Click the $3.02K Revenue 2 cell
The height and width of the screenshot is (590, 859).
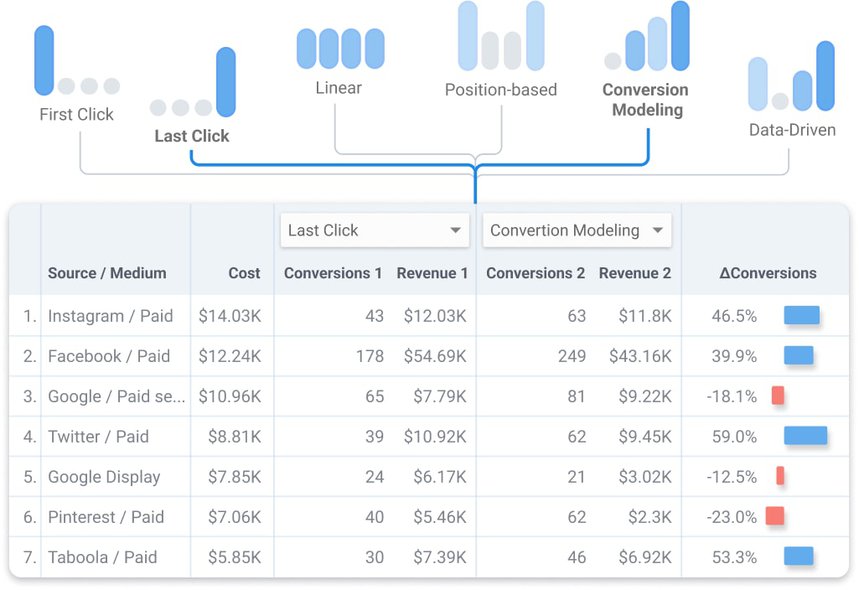pyautogui.click(x=645, y=477)
